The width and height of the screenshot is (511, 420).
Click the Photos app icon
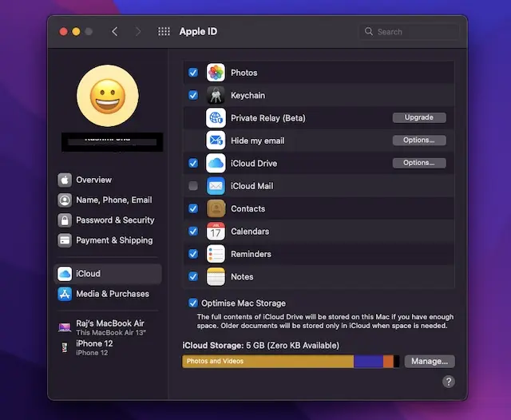tap(216, 73)
